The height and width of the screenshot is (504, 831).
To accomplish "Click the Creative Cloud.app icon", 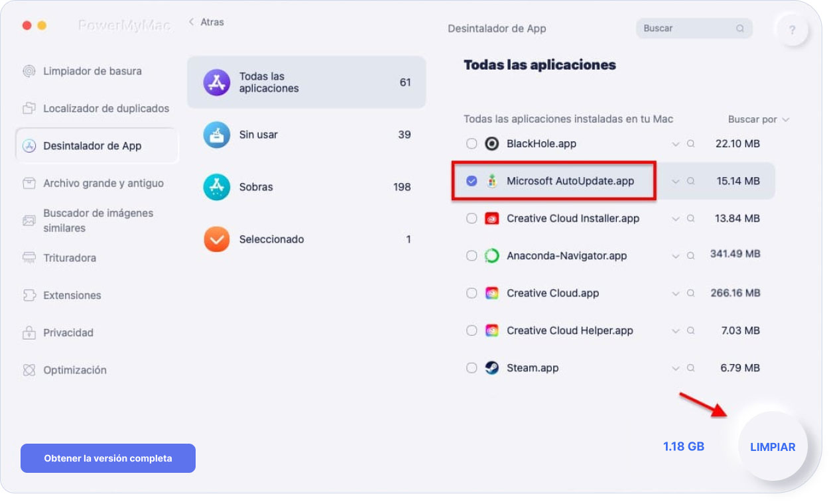I will click(x=491, y=293).
